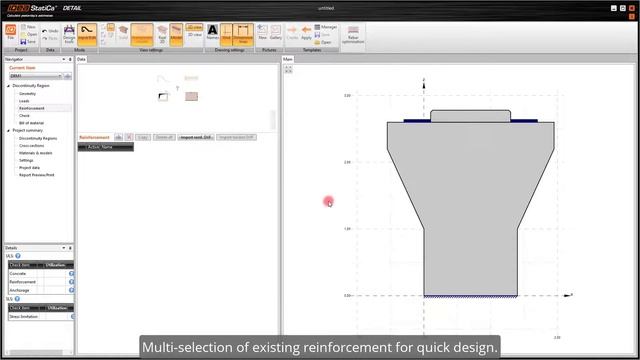Toggle the highlighted Transparent view setting
The image size is (640, 360).
142,34
